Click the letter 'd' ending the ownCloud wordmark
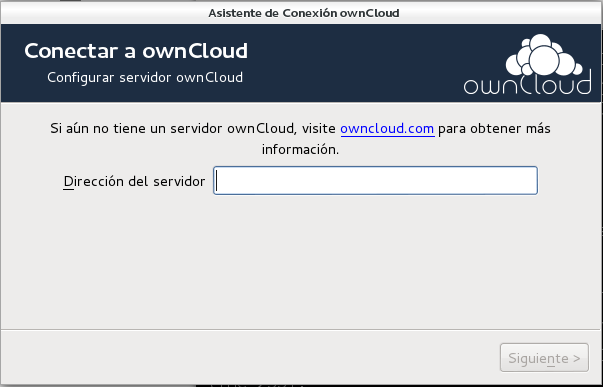This screenshot has height=387, width=603. click(584, 82)
